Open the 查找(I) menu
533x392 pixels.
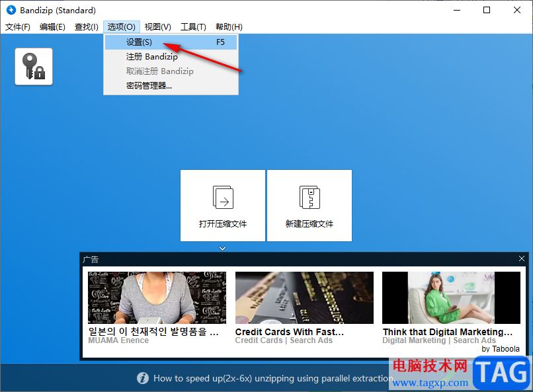click(87, 27)
